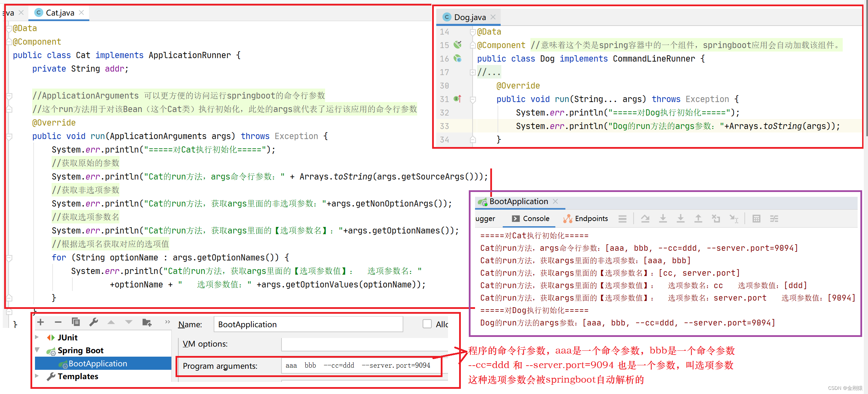The width and height of the screenshot is (868, 394).
Task: Switch to the Cat.java editor tab
Action: [x=59, y=13]
